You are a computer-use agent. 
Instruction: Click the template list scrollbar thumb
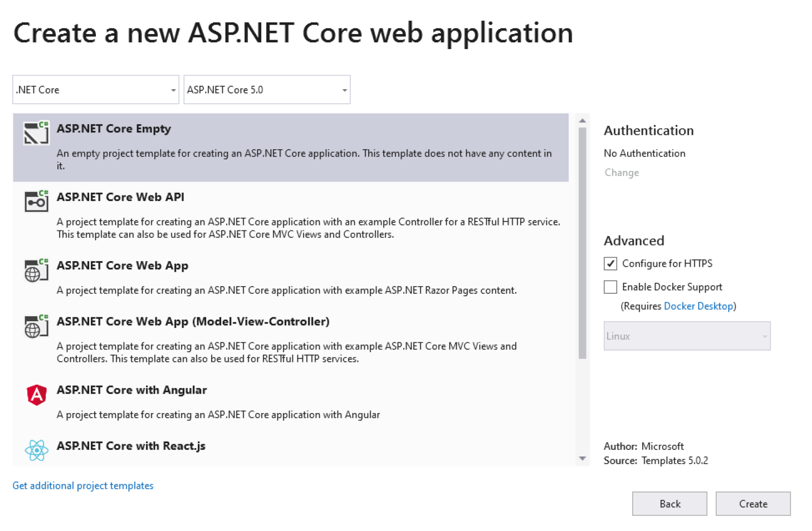(583, 243)
